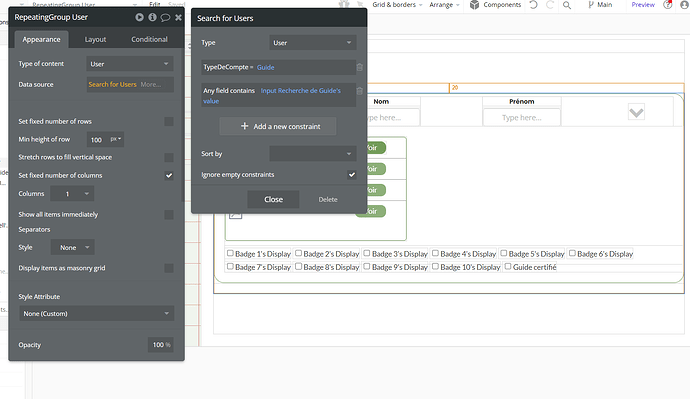690x399 pixels.
Task: Click Add a new constraint button
Action: click(x=278, y=126)
